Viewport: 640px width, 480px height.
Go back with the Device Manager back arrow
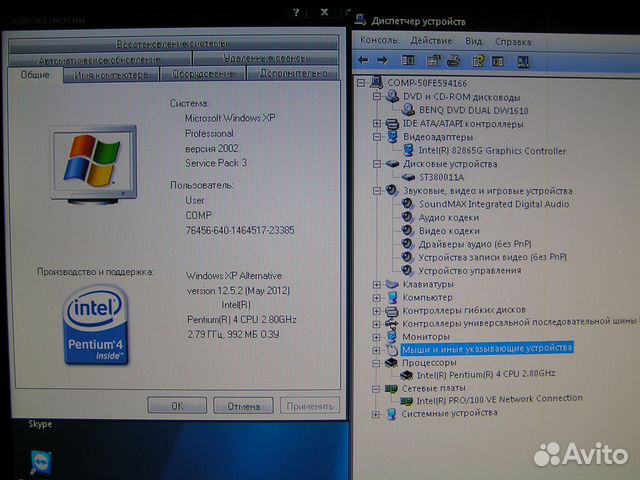tap(363, 61)
